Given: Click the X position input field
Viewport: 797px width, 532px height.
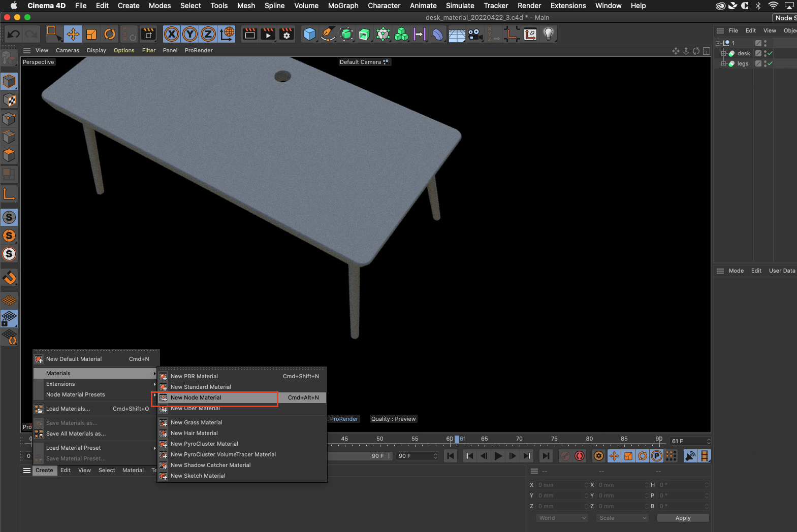Looking at the screenshot, I should [561, 485].
